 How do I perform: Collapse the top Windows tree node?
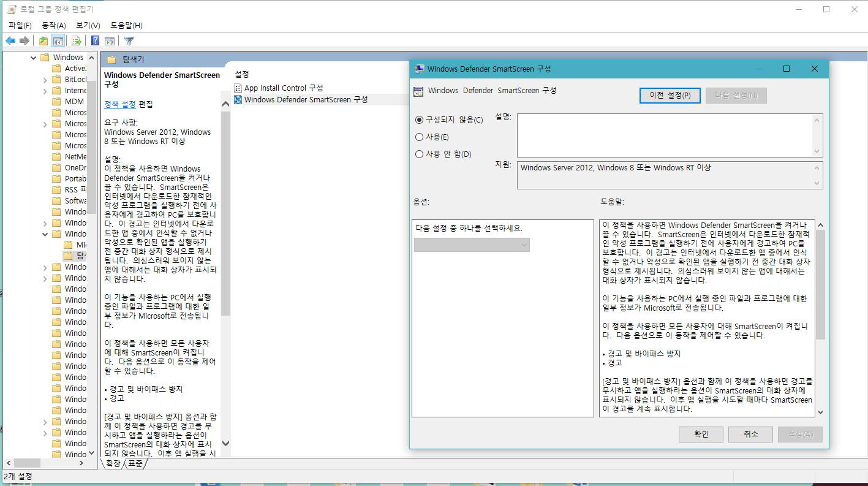tap(34, 58)
